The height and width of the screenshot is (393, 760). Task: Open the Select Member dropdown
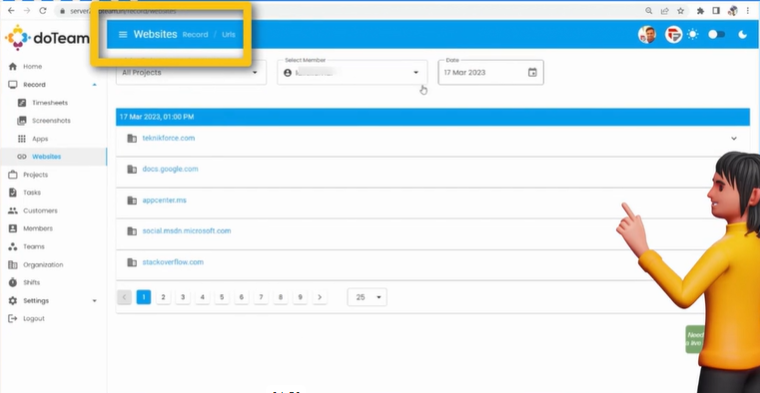tap(352, 73)
